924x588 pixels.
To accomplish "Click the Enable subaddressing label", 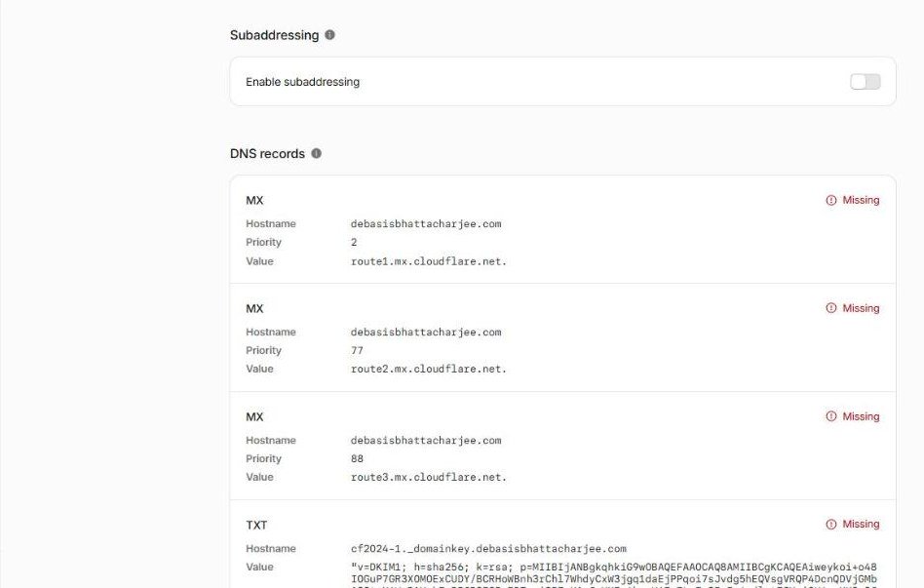I will pos(302,82).
